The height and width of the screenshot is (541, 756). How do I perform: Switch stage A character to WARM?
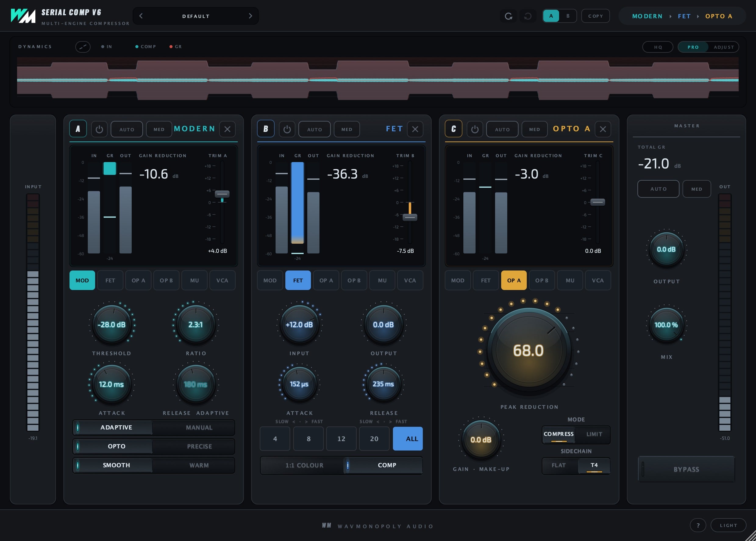point(199,465)
